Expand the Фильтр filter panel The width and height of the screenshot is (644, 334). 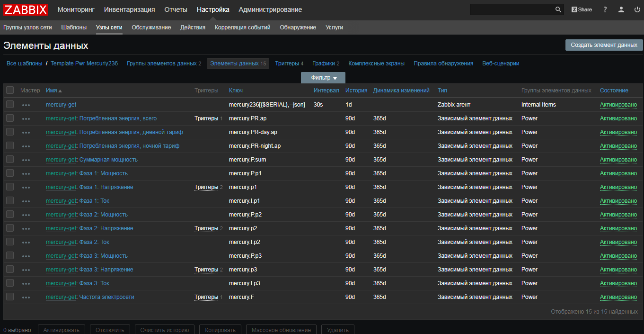click(x=323, y=78)
